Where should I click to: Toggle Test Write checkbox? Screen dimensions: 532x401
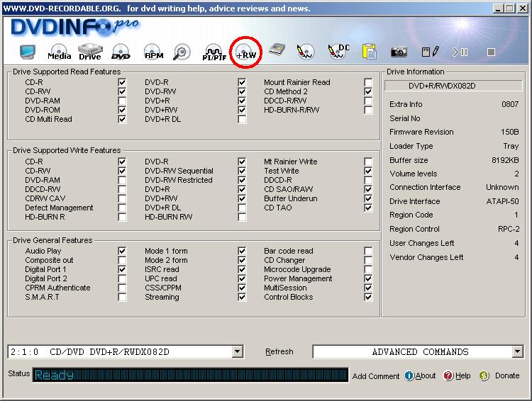click(x=368, y=171)
